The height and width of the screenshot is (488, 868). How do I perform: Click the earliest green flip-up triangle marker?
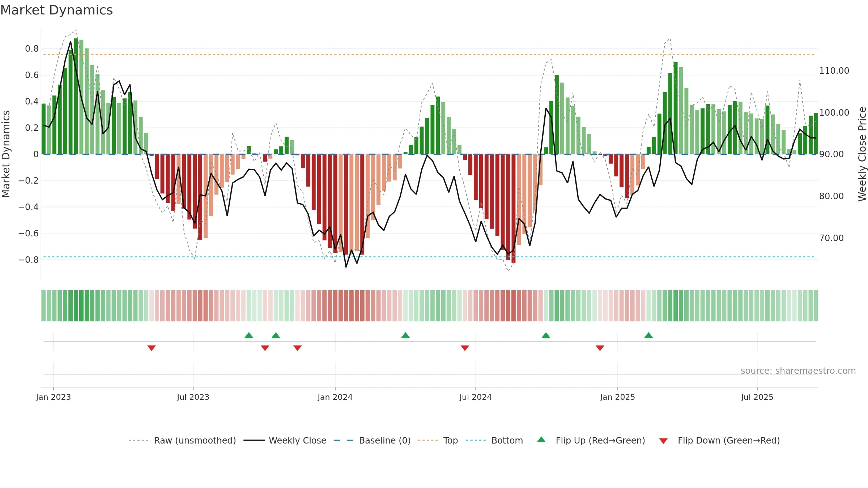[x=249, y=335]
